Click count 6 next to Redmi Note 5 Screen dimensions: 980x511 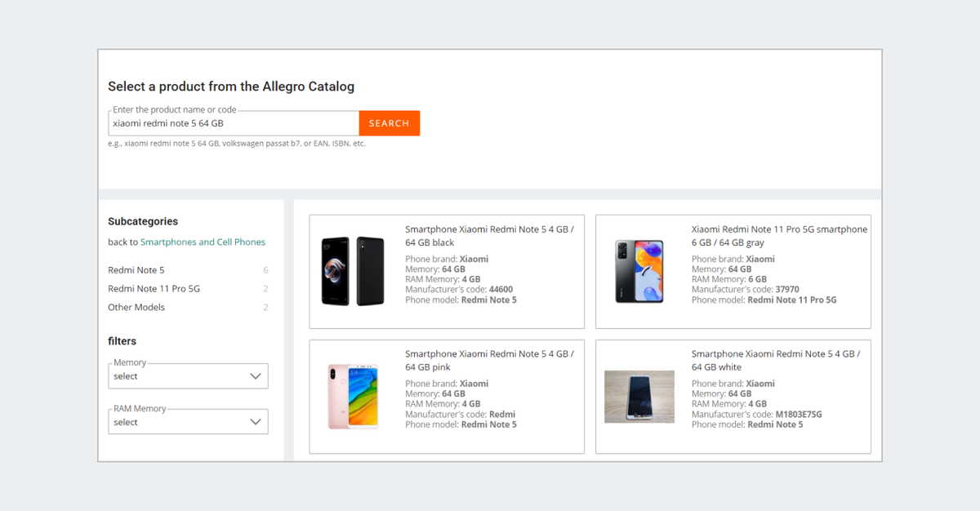click(x=265, y=270)
